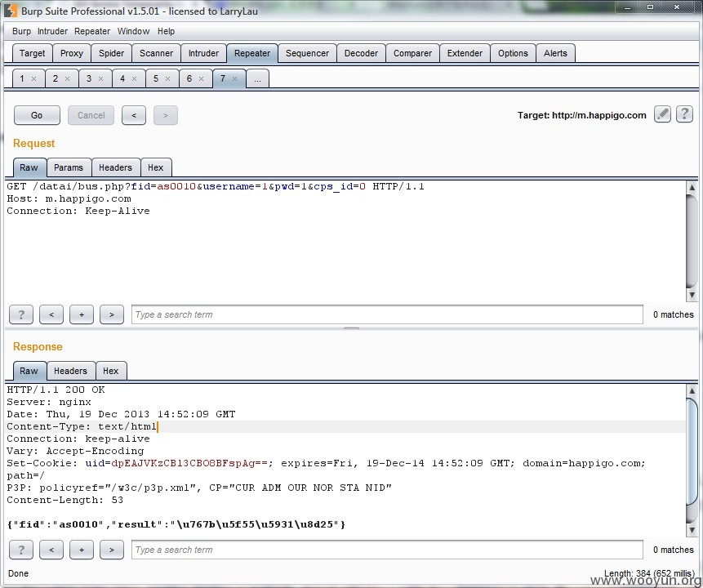Click request pane scrollbar down arrow
Viewport: 703px width, 588px height.
(x=692, y=295)
